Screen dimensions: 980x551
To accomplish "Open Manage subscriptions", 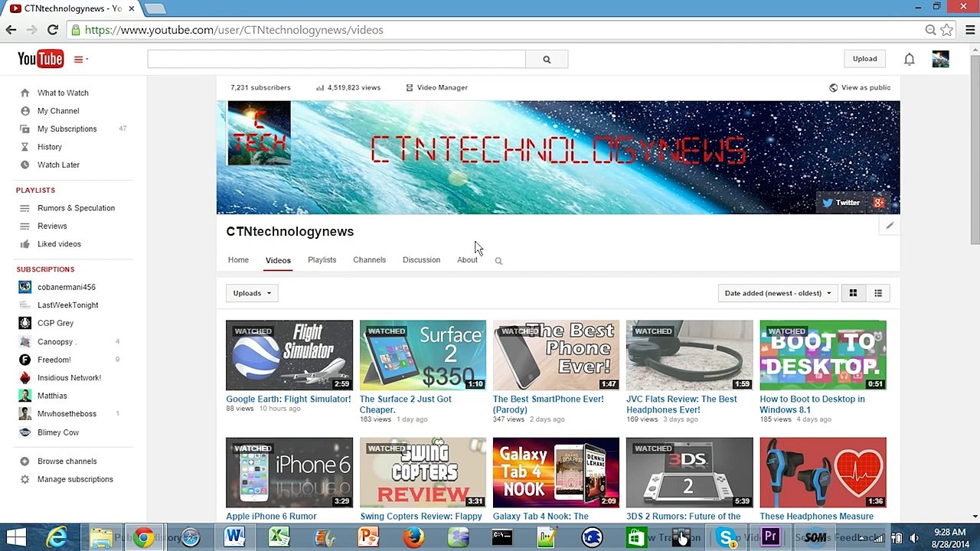I will (75, 479).
